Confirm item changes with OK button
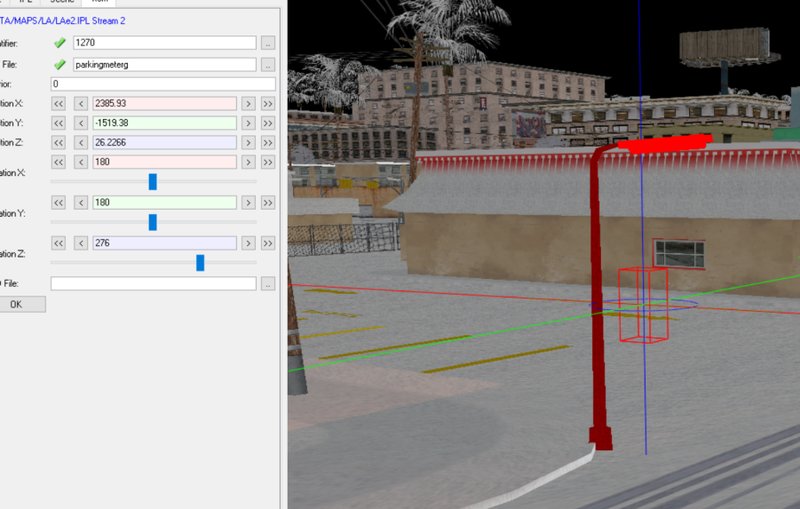Image resolution: width=800 pixels, height=509 pixels. 19,304
